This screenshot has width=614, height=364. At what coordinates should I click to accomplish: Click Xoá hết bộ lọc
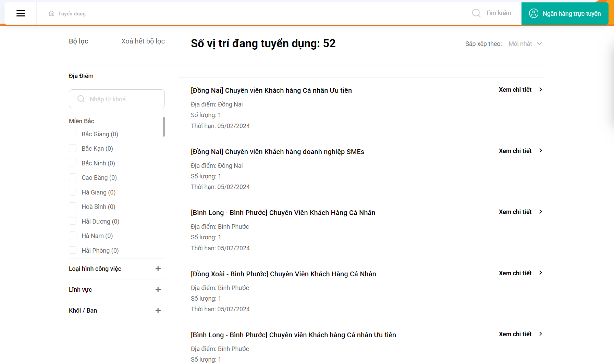pos(143,41)
